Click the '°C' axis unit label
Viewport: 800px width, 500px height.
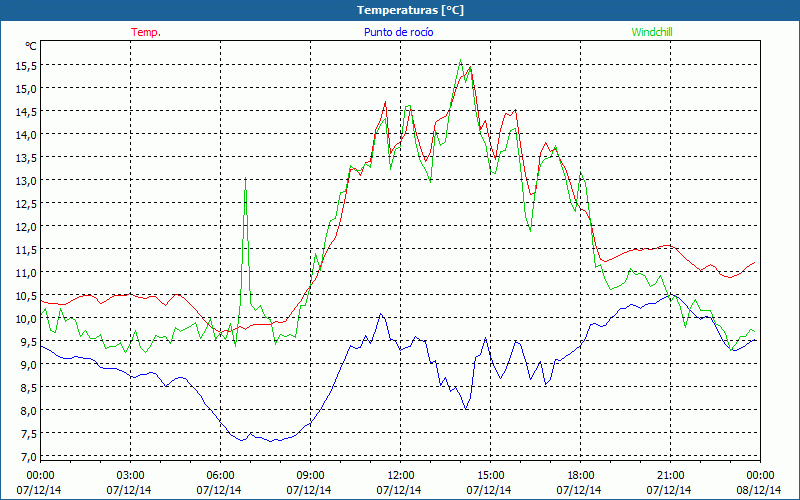(x=31, y=46)
